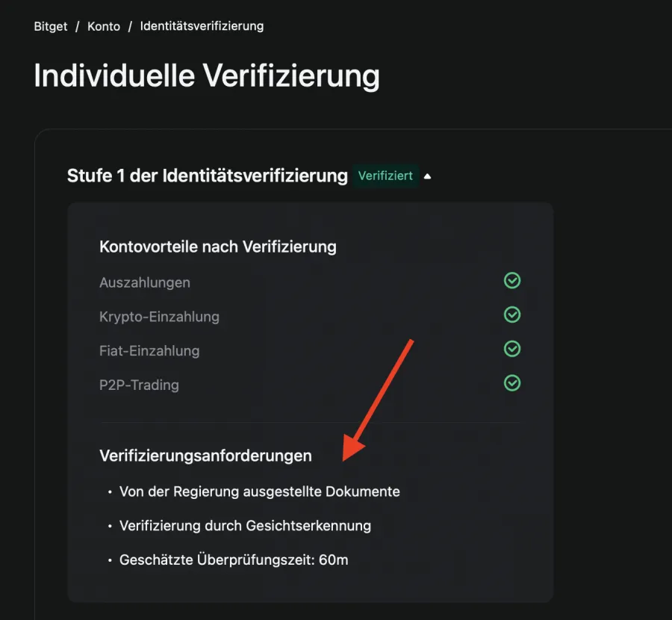Select the Individuelle Verifizierung page title
This screenshot has height=620, width=672.
205,75
